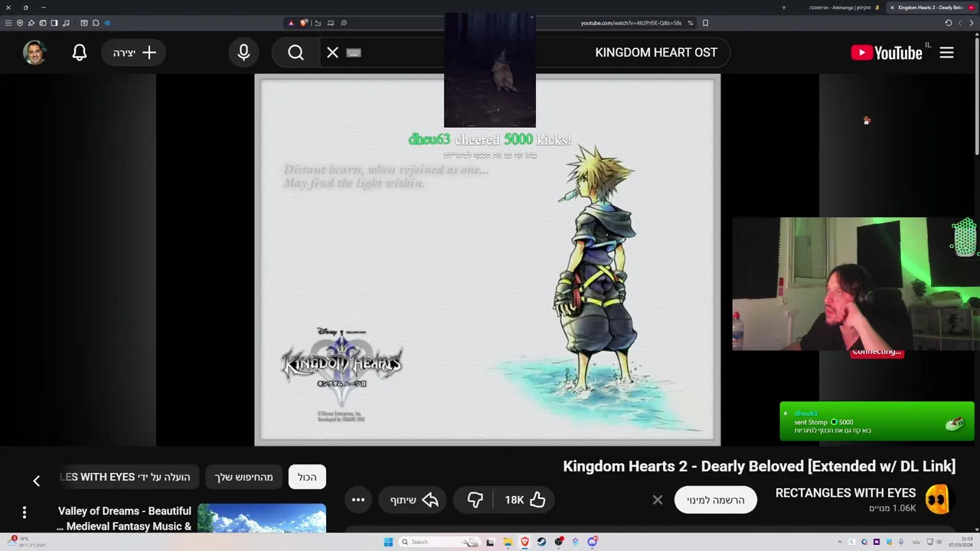Select the מהחיפוש שלך filter chip
980x551 pixels.
point(243,477)
